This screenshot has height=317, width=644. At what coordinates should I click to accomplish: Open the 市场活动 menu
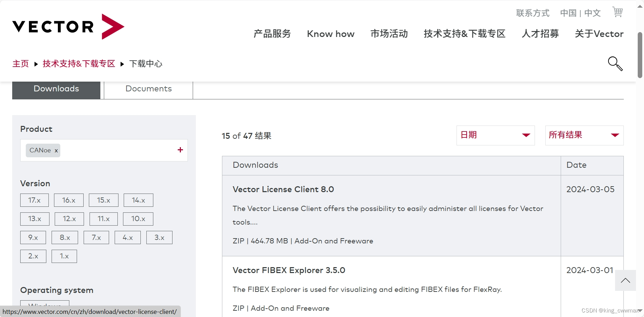pyautogui.click(x=389, y=34)
